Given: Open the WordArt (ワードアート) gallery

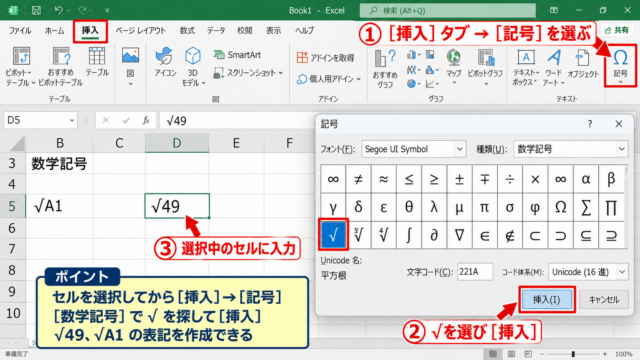Looking at the screenshot, I should [x=553, y=67].
